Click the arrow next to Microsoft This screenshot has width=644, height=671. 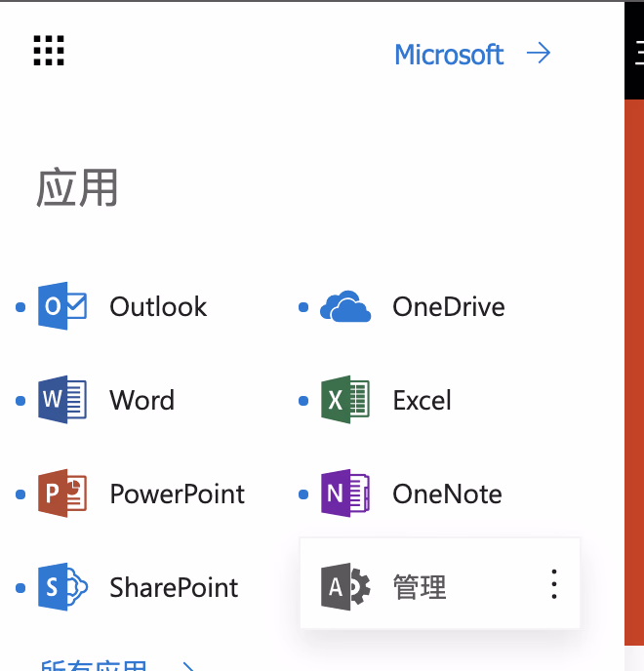click(x=539, y=53)
